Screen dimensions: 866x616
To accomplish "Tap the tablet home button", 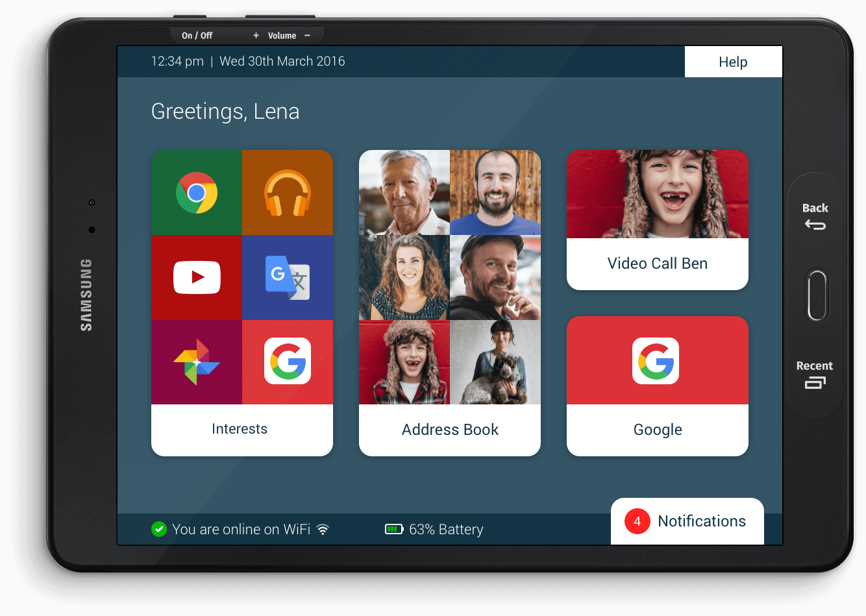I will tap(817, 296).
